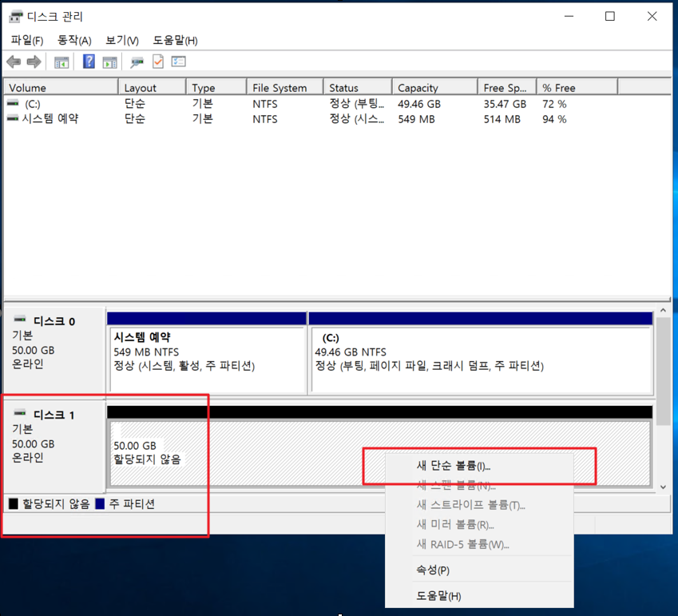
Task: Click the 디스크 1 disk icon
Action: tap(19, 413)
